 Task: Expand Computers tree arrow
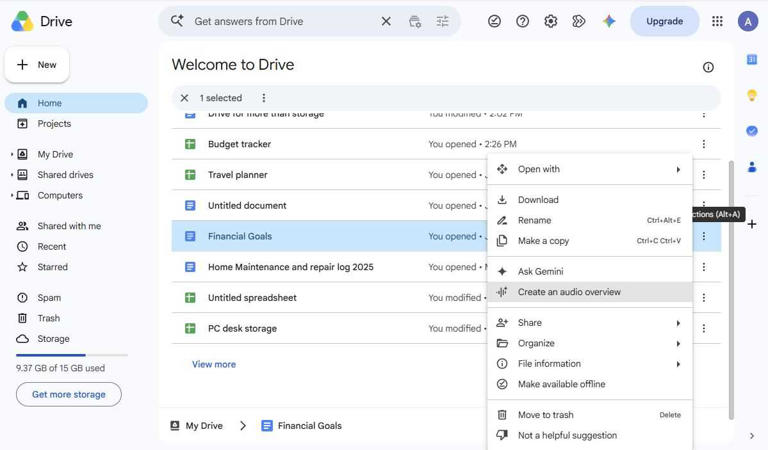[x=12, y=195]
